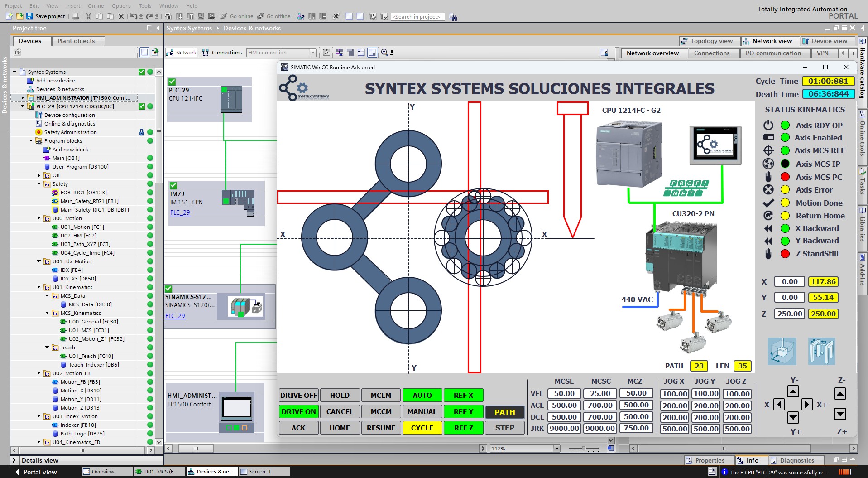Type in the Search in project field
The width and height of the screenshot is (868, 478).
tap(417, 17)
